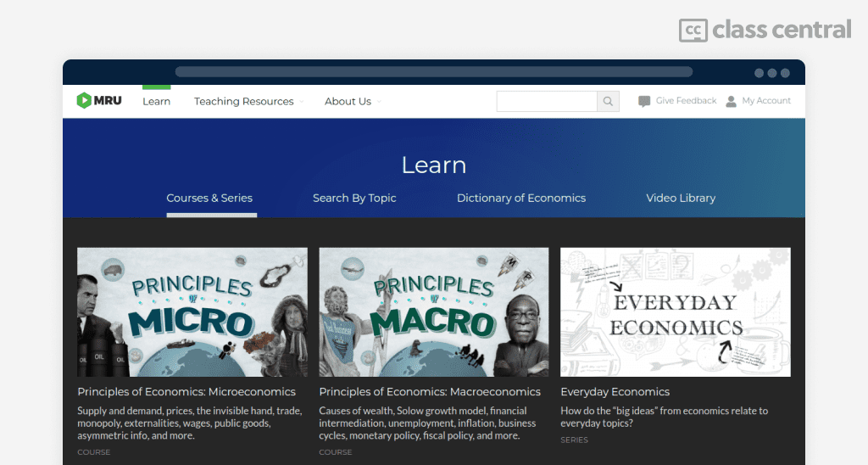Screen dimensions: 868x465
Task: Click inside the search text field
Action: click(547, 102)
